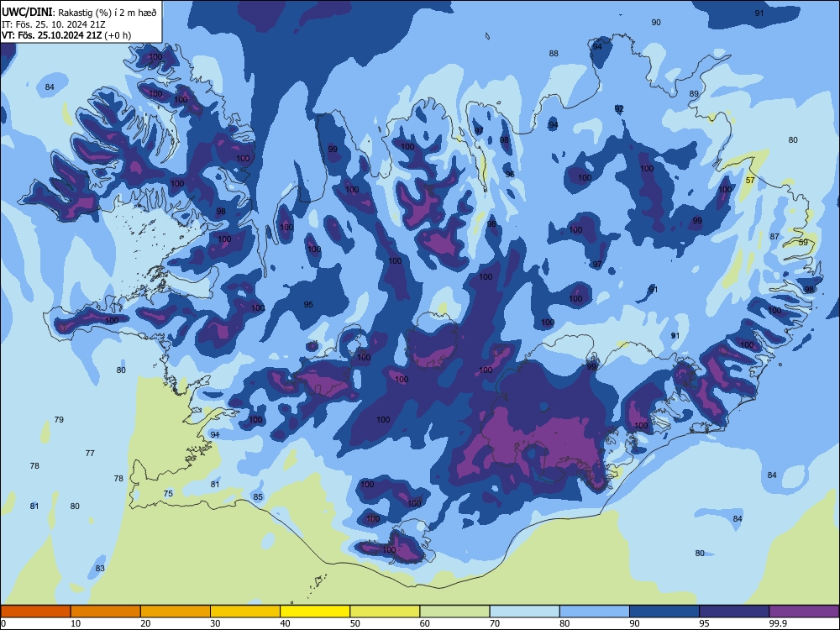Image resolution: width=840 pixels, height=630 pixels.
Task: Click the 85 humidity value
Action: [x=258, y=497]
